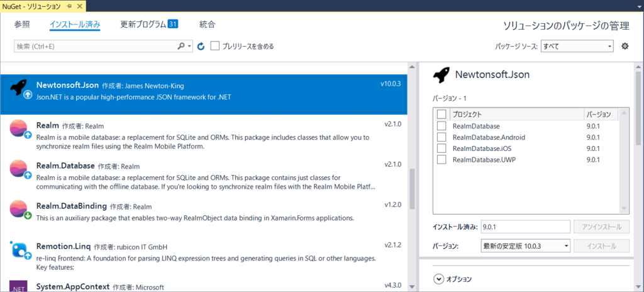This screenshot has height=292, width=644.
Task: Check the RealmDatabase.iOS project checkbox
Action: (x=441, y=148)
